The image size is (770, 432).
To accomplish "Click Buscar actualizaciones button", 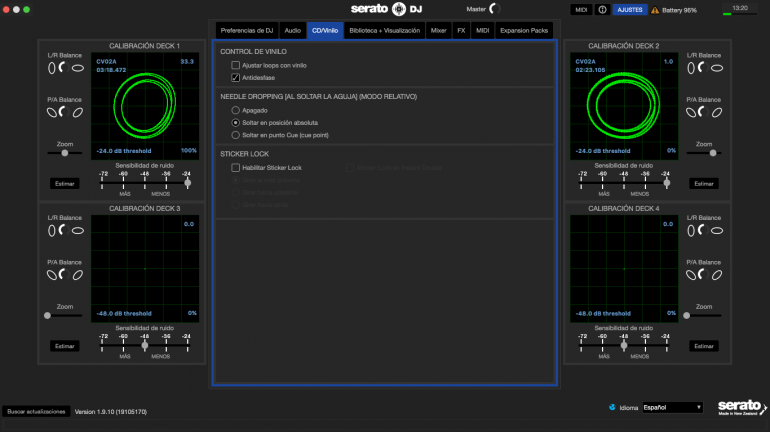I will click(36, 411).
